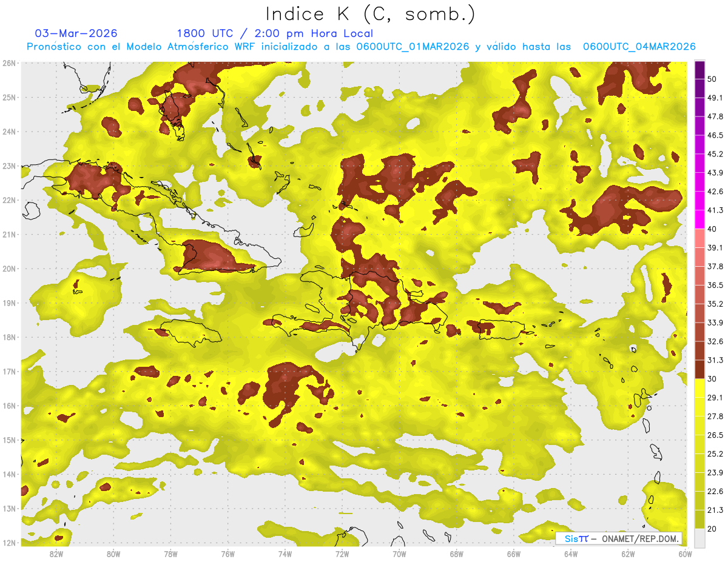Click the colorbar label "46.5"
Image resolution: width=728 pixels, height=562 pixels.
(715, 135)
